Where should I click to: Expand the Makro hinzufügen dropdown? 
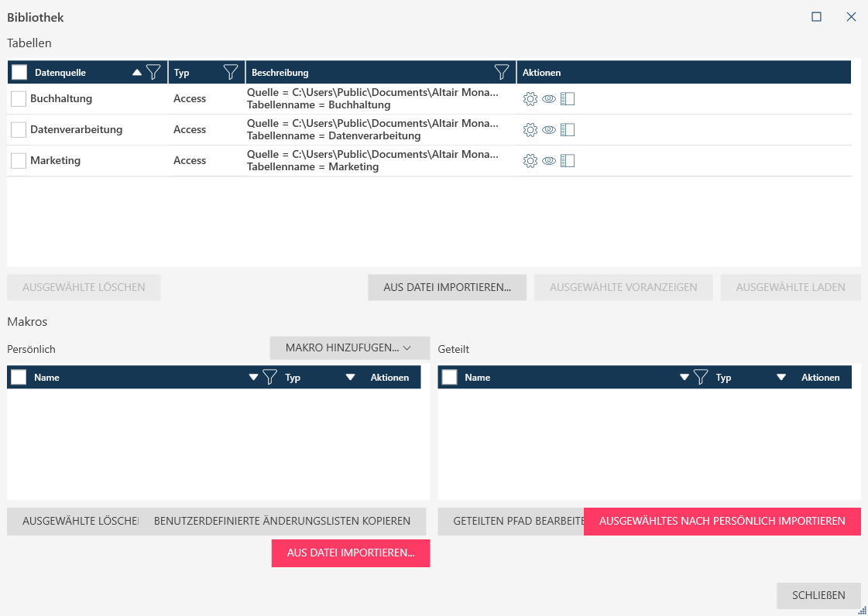(x=349, y=348)
